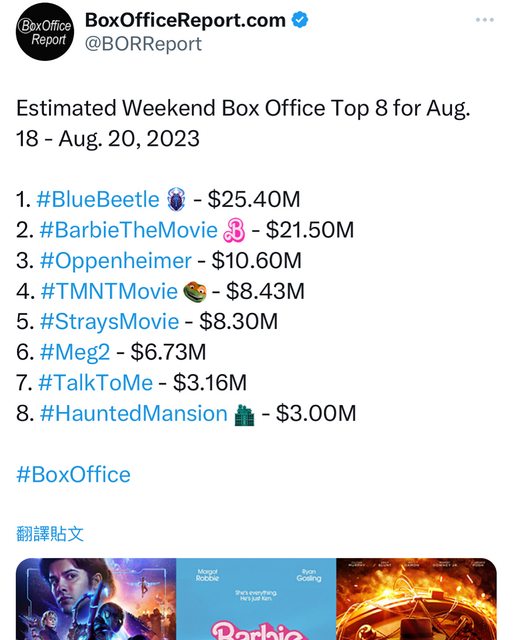Open the #Oppenheimer hashtag link
513x640 pixels.
tap(115, 261)
